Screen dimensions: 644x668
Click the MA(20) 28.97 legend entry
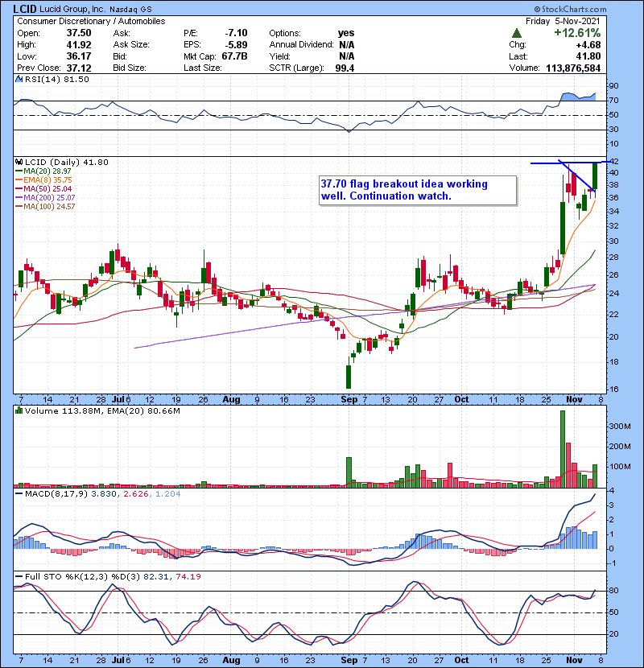point(43,171)
